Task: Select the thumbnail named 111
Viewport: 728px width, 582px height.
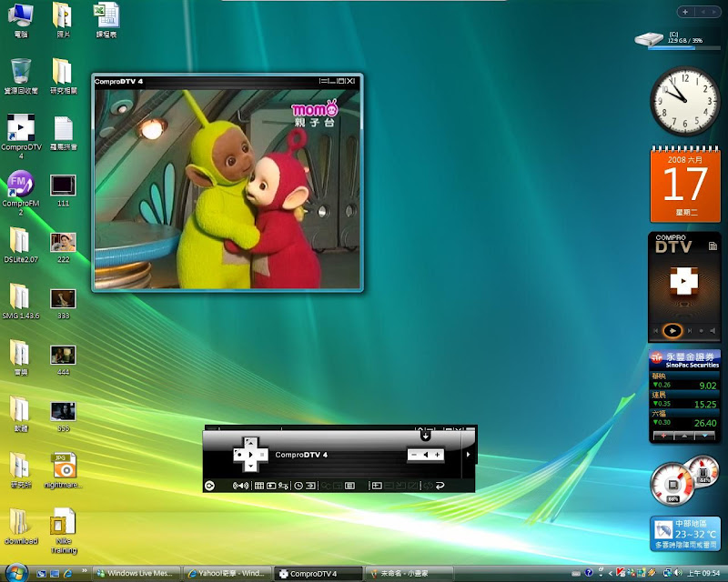Action: [x=63, y=190]
